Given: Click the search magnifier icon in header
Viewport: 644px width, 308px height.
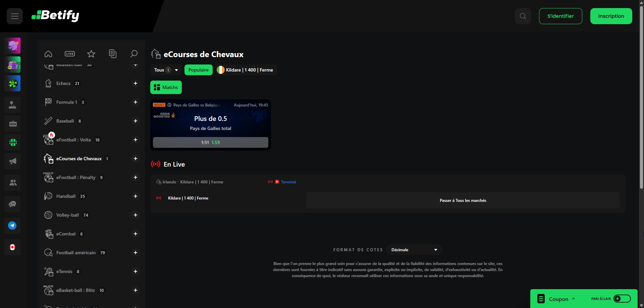Looking at the screenshot, I should (523, 16).
